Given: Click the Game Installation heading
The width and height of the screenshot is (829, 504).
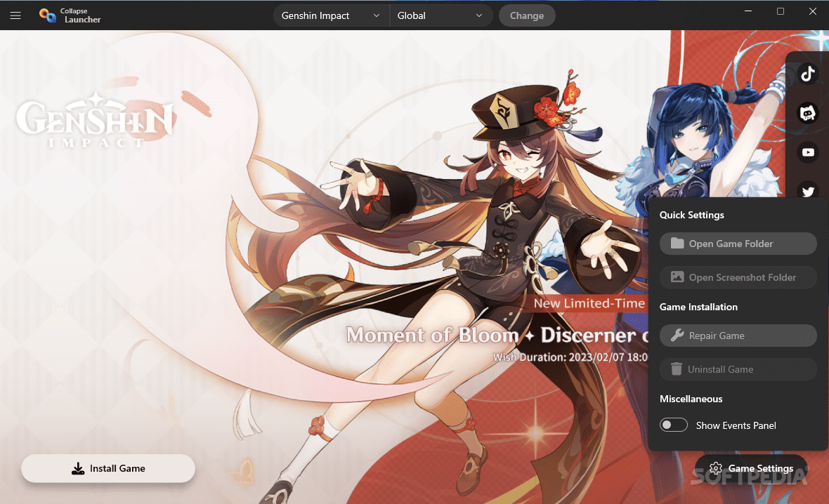Looking at the screenshot, I should pos(698,307).
